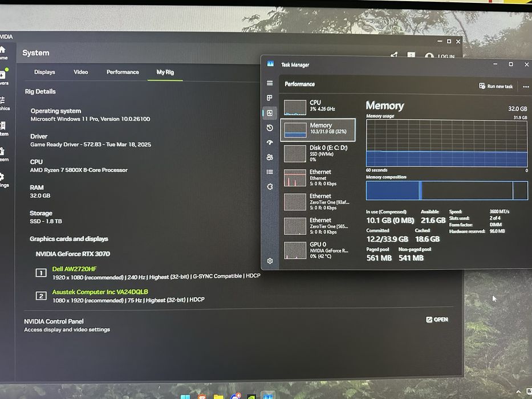Toggle Task Manager hamburger navigation menu
The height and width of the screenshot is (399, 532).
pyautogui.click(x=270, y=83)
